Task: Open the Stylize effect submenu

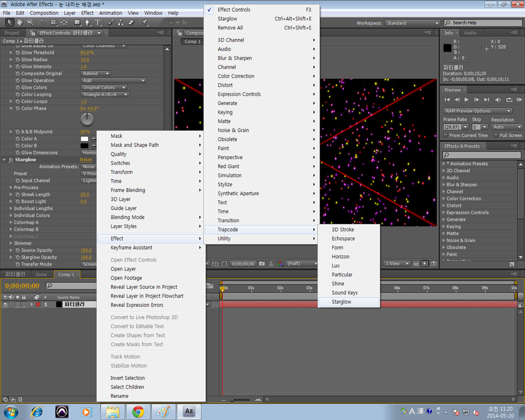Action: click(x=262, y=184)
